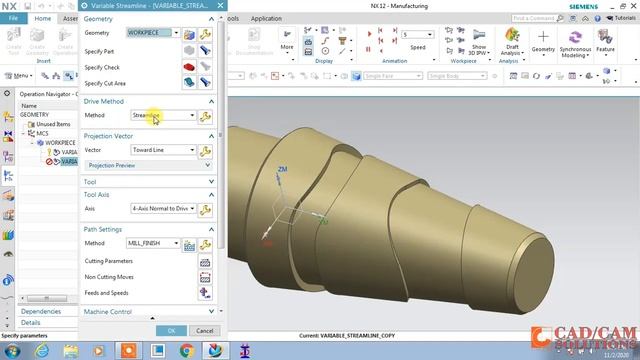This screenshot has height=360, width=640.
Task: Click the Name column header in navigator
Action: (x=29, y=106)
